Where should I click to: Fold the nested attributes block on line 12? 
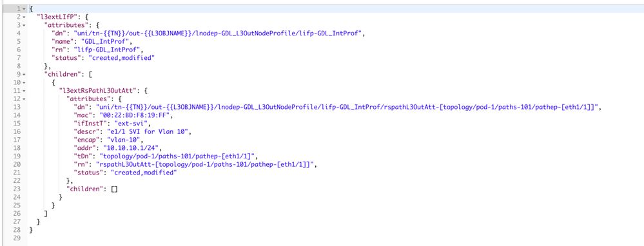(x=24, y=99)
